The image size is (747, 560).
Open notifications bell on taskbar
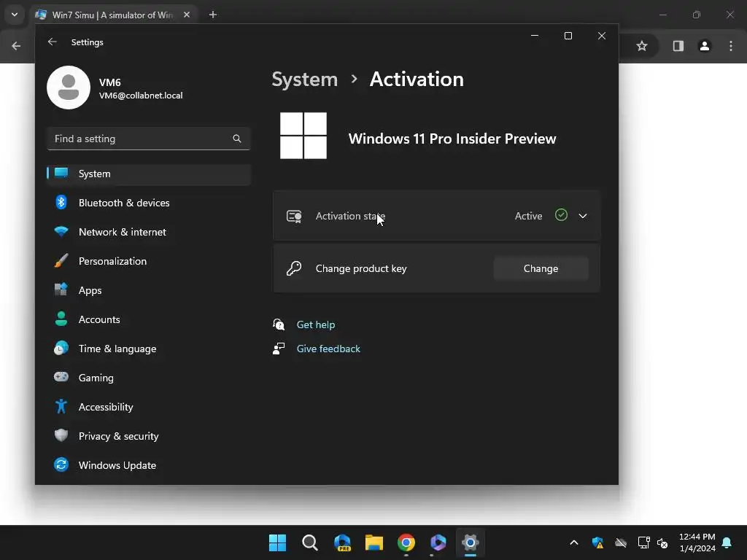tap(727, 542)
